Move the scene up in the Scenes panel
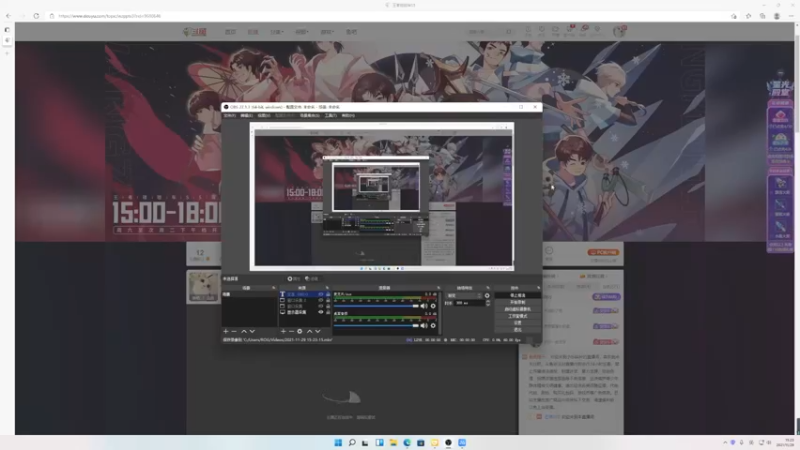Screen dimensions: 800x450 [244, 332]
